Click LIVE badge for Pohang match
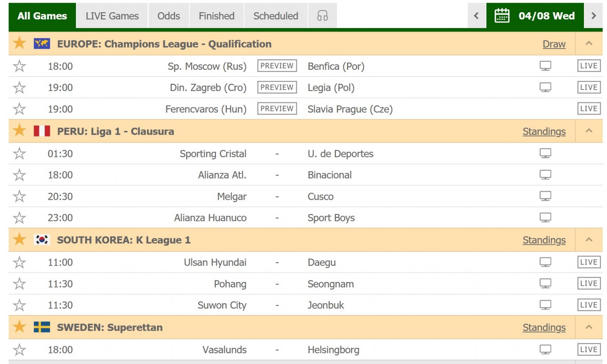The image size is (607, 364). (x=589, y=283)
